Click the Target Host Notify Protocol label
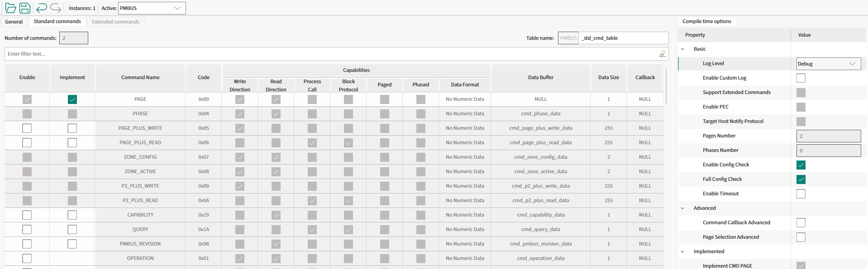This screenshot has height=269, width=868. (x=733, y=121)
